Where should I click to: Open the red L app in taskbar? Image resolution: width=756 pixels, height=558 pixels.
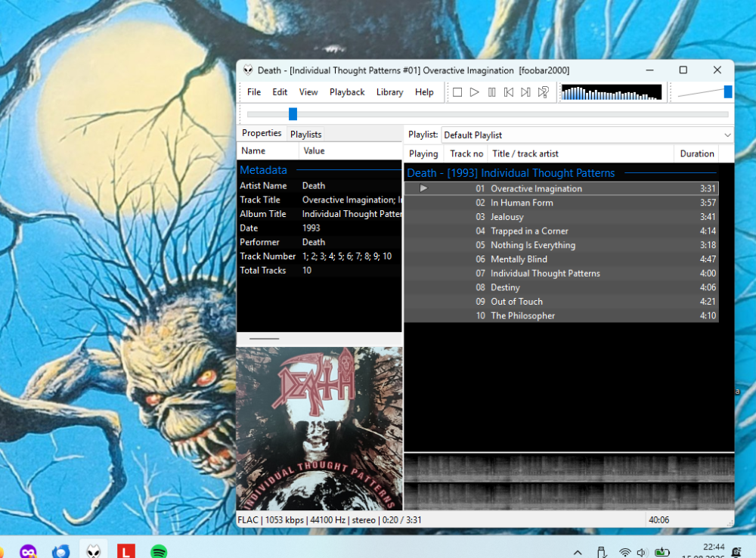(125, 551)
